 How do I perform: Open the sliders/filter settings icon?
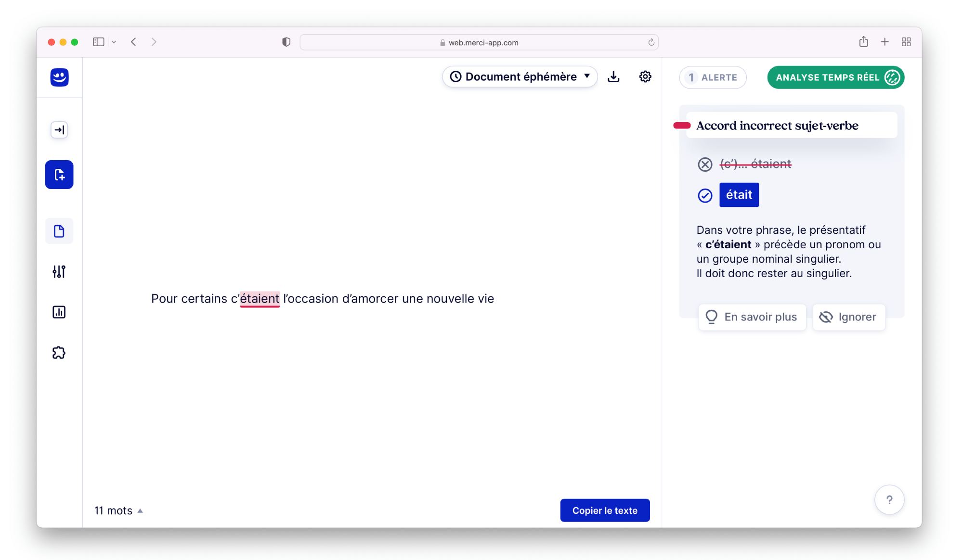59,271
